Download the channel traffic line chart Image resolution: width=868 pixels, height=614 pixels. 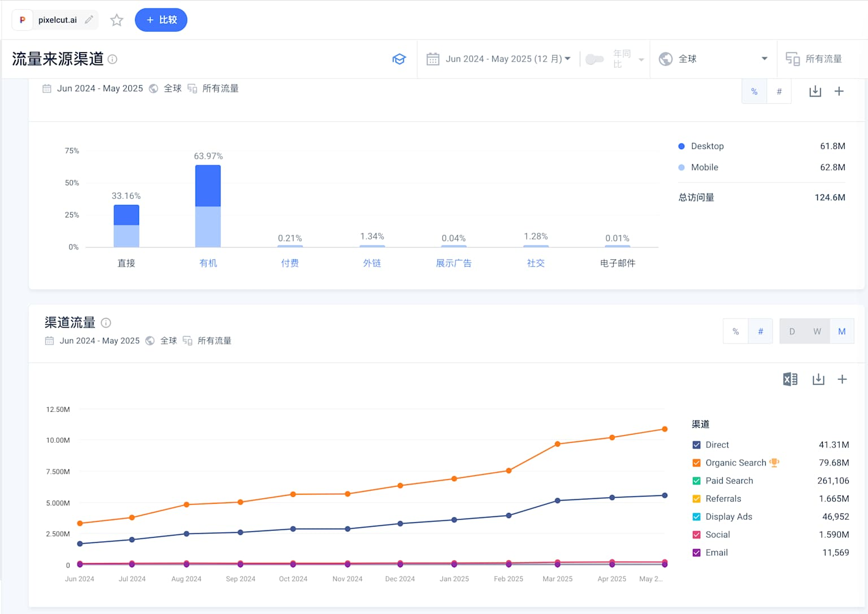coord(818,380)
